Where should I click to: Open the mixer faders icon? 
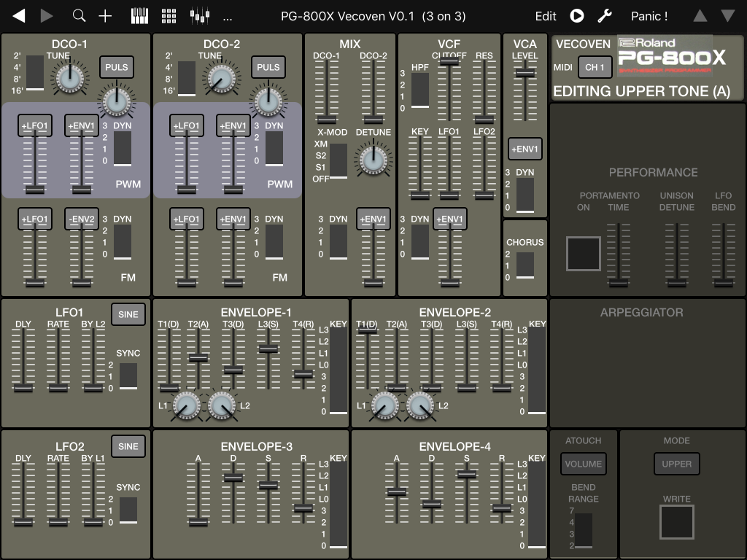coord(200,16)
